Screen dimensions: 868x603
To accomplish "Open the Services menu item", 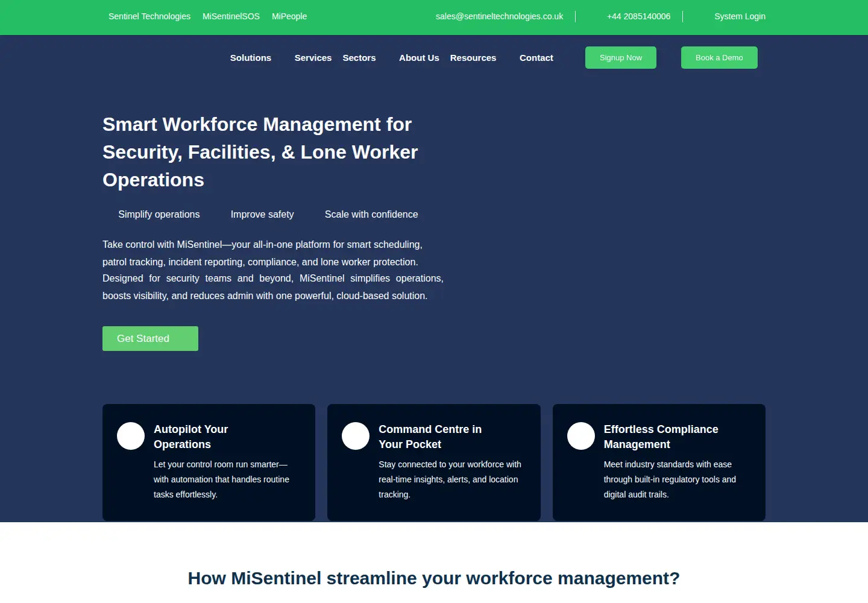I will tap(313, 58).
